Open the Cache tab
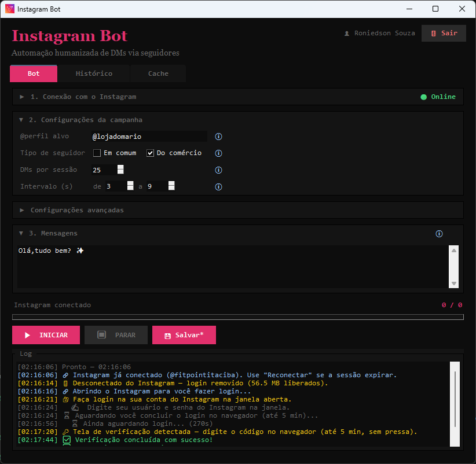The width and height of the screenshot is (476, 464). [x=158, y=73]
